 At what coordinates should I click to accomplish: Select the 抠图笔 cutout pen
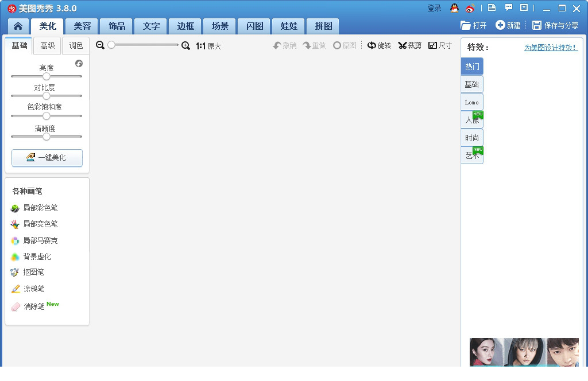[x=28, y=273]
